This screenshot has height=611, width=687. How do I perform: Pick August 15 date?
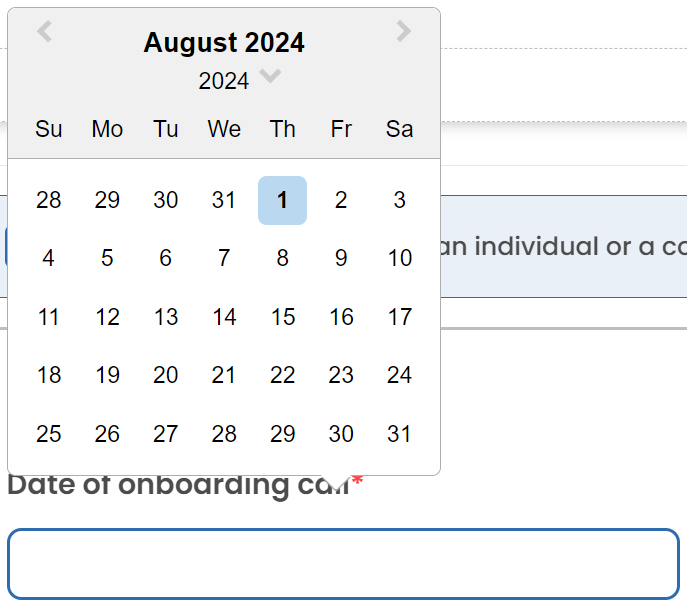282,317
